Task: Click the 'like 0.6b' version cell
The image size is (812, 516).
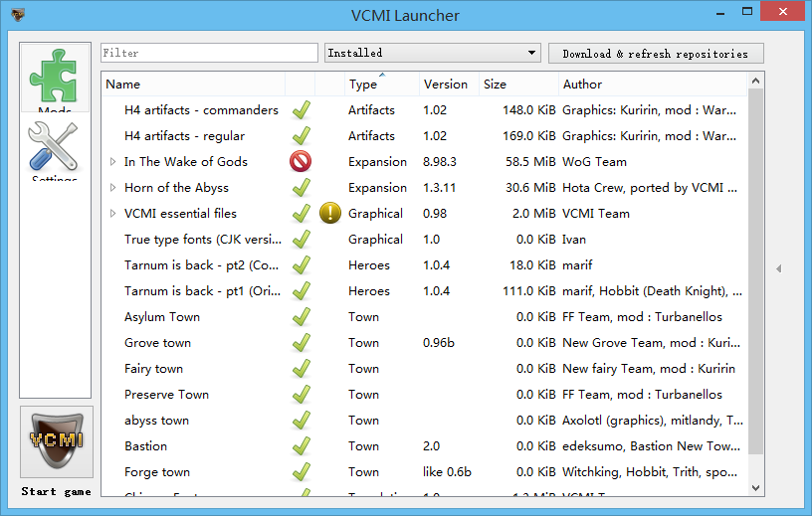Action: tap(447, 472)
